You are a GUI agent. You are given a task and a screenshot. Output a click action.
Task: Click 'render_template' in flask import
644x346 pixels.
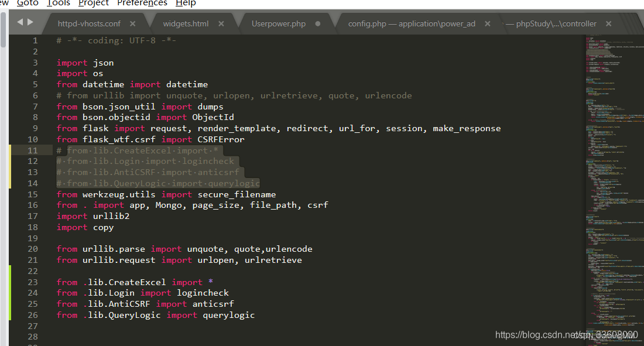(x=237, y=129)
